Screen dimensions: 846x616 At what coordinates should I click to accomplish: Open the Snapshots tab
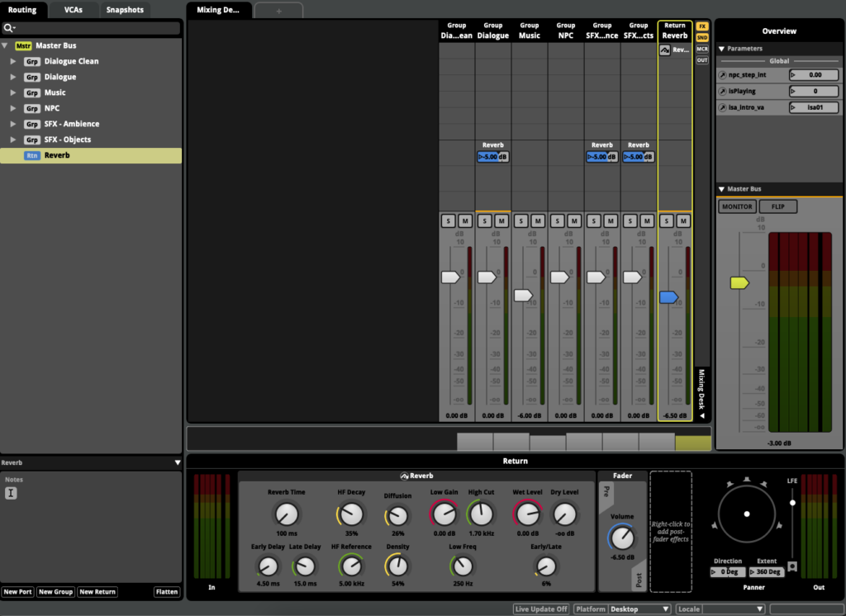pyautogui.click(x=125, y=10)
